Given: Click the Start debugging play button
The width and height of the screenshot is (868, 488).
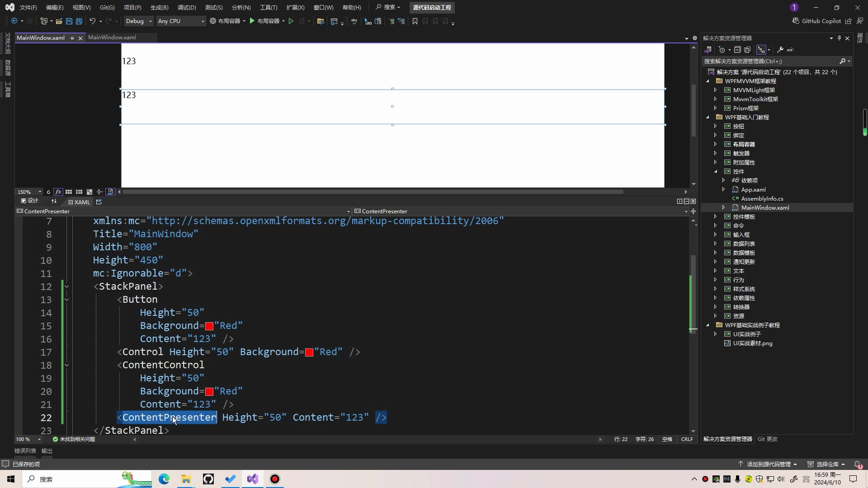Looking at the screenshot, I should (251, 21).
